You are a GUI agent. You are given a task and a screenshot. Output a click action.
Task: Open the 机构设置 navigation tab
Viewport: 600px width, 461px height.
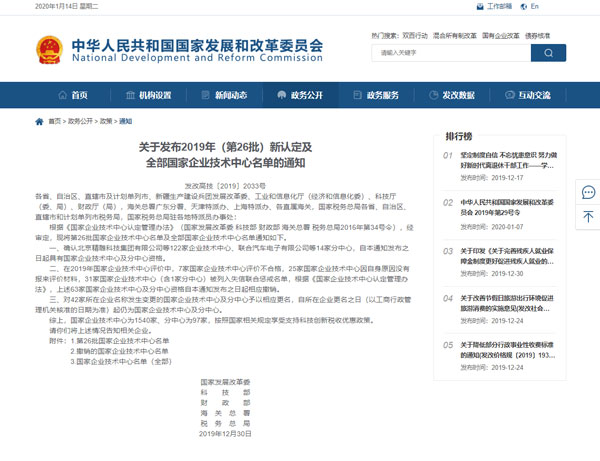coord(148,95)
